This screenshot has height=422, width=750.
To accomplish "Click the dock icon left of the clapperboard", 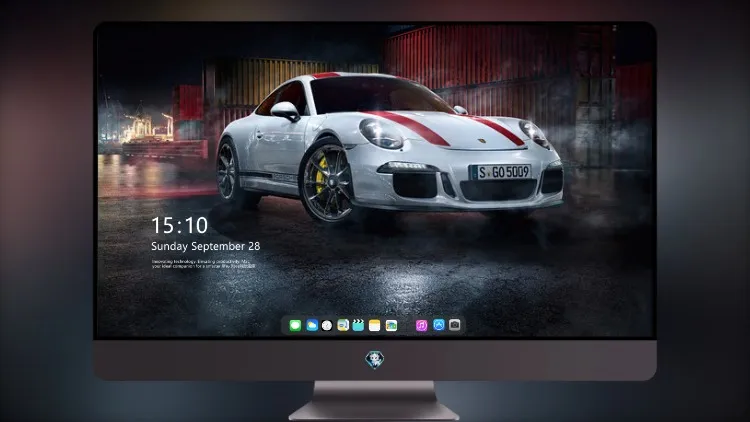I will 342,325.
